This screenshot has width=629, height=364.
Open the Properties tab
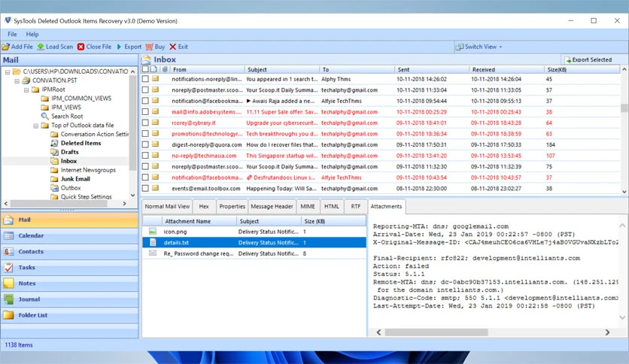[232, 207]
